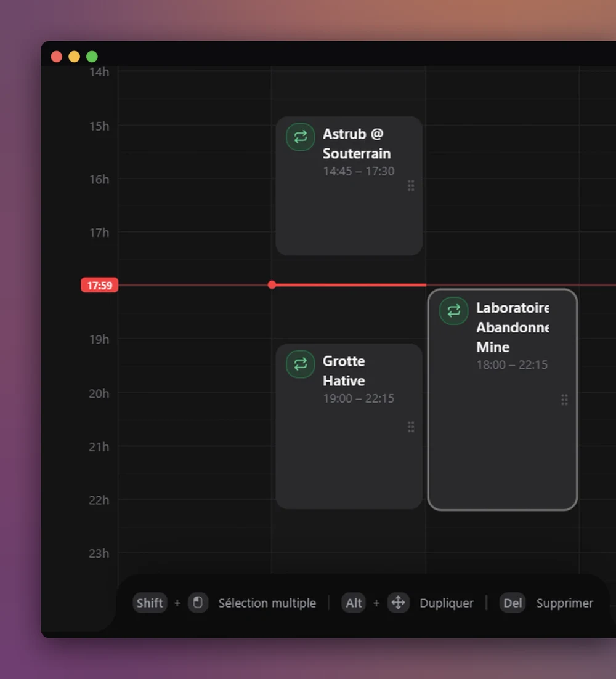The width and height of the screenshot is (616, 679).
Task: Click the 19h hour label
Action: coord(99,339)
